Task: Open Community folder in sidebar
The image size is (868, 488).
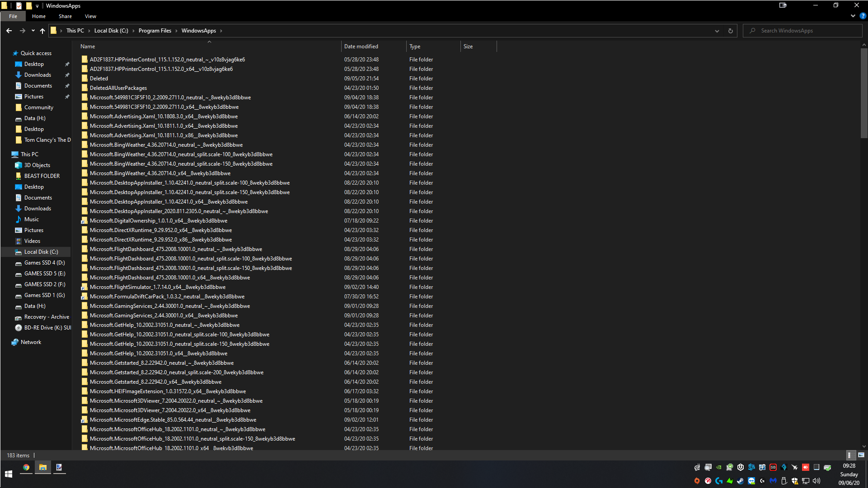Action: 39,107
